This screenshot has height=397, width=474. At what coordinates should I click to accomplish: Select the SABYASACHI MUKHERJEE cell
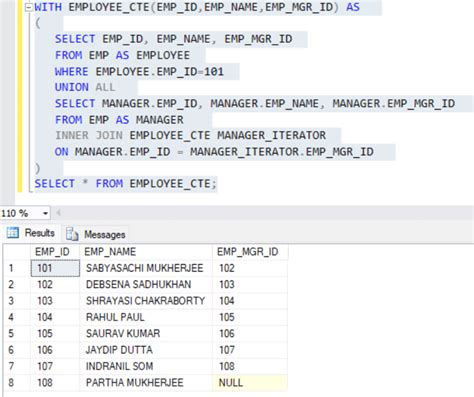click(x=146, y=268)
